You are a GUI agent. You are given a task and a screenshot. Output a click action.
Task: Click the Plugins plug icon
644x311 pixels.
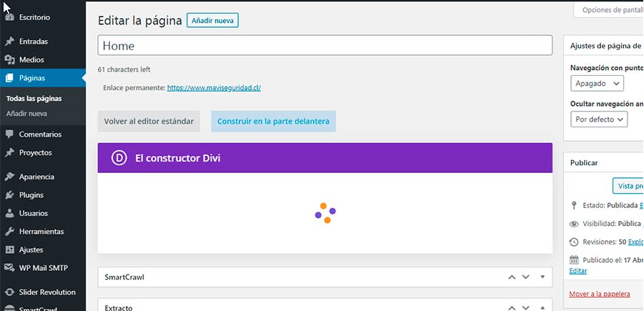point(9,195)
